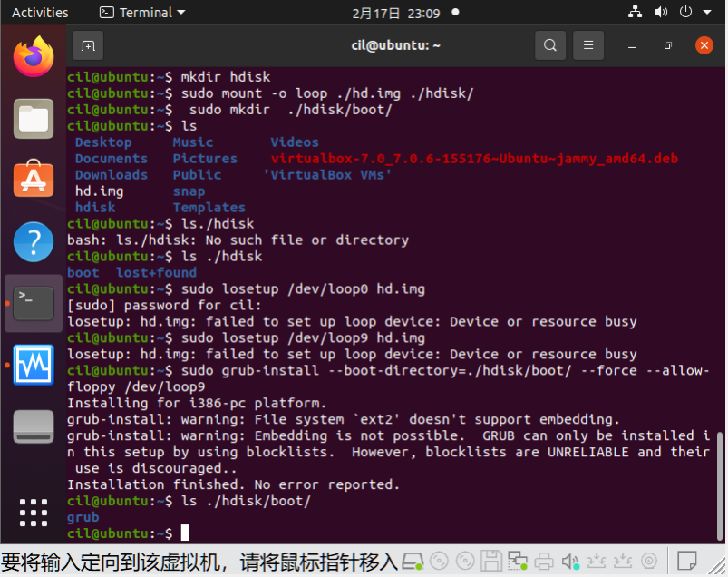
Task: Open the Terminal app menu dropdown
Action: (141, 12)
